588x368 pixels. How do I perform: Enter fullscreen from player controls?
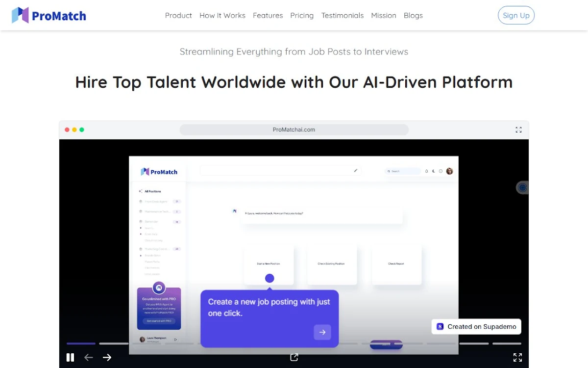pos(517,357)
